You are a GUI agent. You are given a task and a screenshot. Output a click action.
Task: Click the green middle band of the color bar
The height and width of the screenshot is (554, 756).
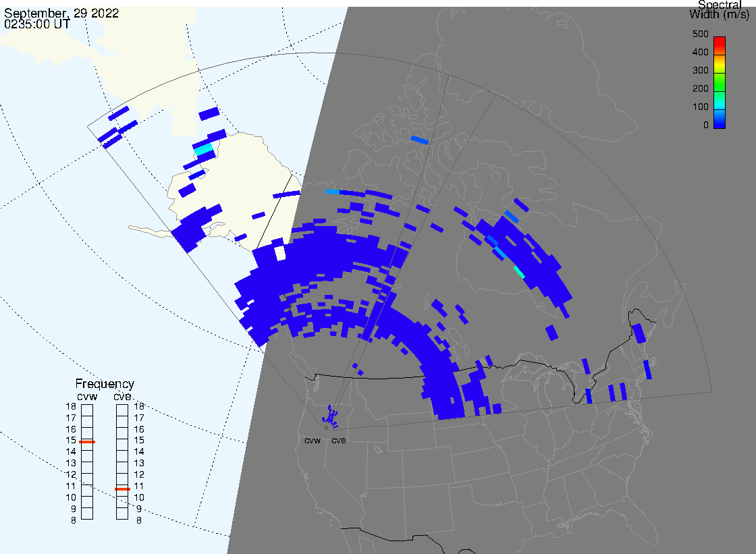point(720,82)
